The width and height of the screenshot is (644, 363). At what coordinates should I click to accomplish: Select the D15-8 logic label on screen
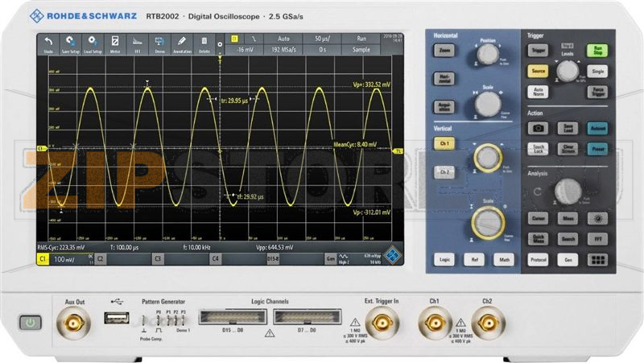pyautogui.click(x=273, y=258)
